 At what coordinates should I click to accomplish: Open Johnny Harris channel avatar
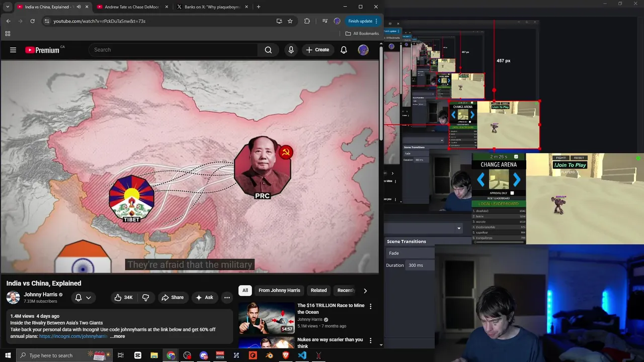coord(13,297)
